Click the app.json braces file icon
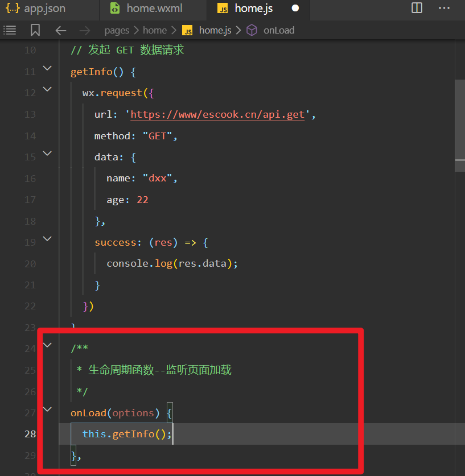The width and height of the screenshot is (465, 476). 13,8
